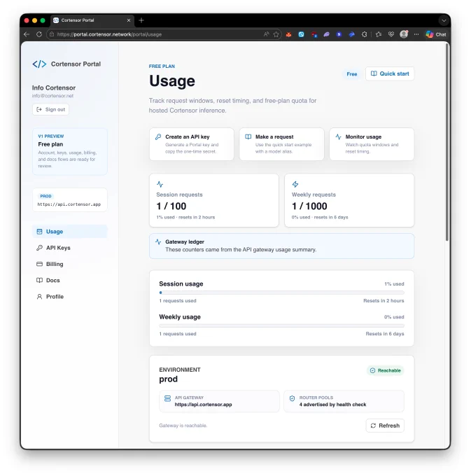Open the browser profile avatar
This screenshot has height=476, width=471.
click(404, 34)
